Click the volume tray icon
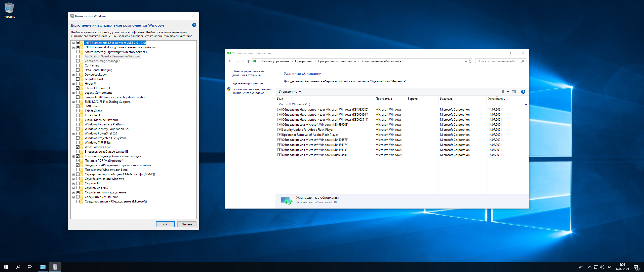The height and width of the screenshot is (272, 644). click(602, 267)
